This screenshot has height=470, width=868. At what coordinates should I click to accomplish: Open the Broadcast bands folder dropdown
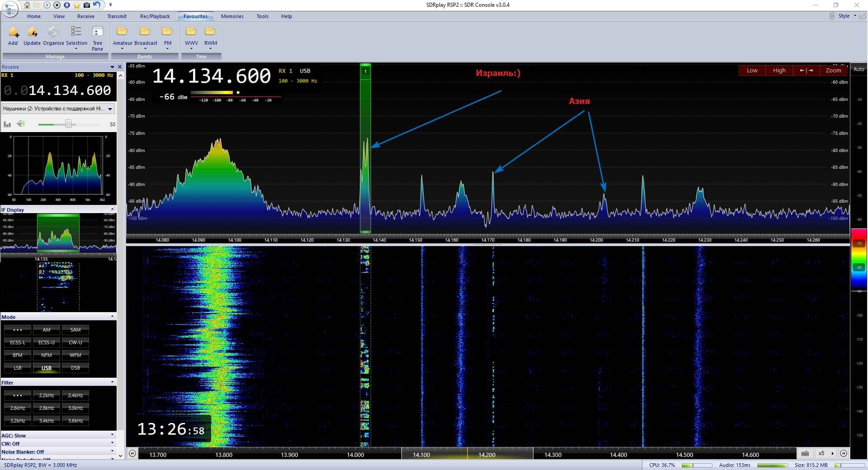coord(145,38)
